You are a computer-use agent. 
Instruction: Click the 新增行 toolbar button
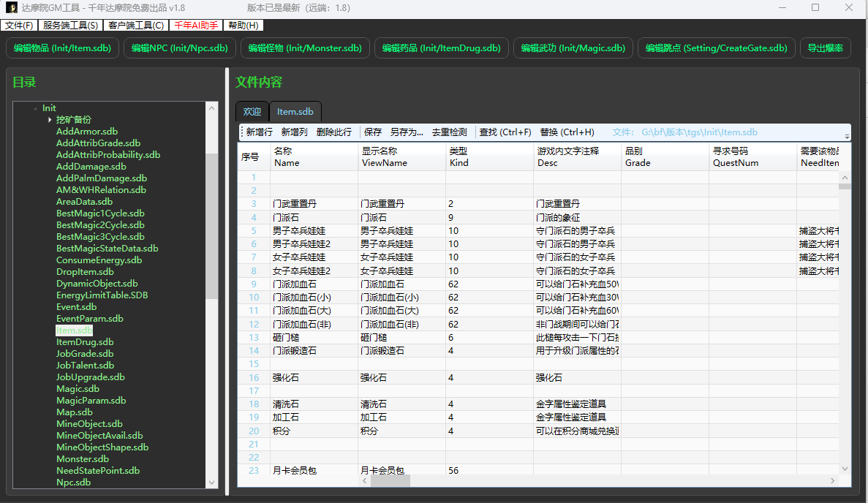point(259,132)
